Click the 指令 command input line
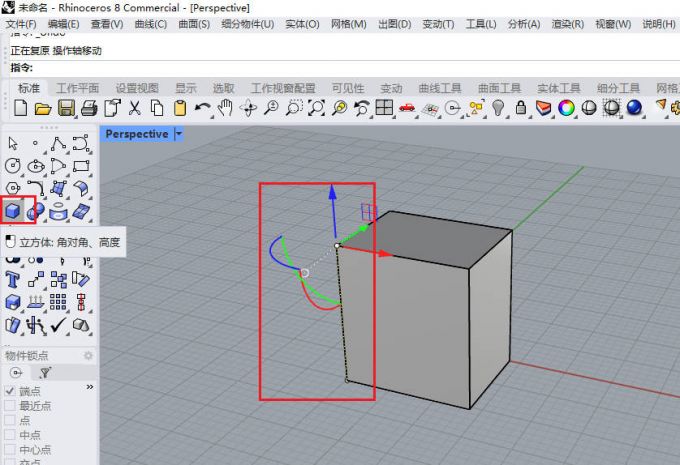Image resolution: width=680 pixels, height=465 pixels. coord(343,68)
